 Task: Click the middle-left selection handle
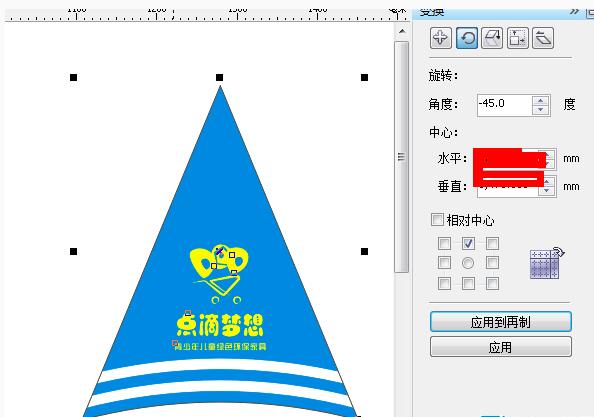[73, 251]
